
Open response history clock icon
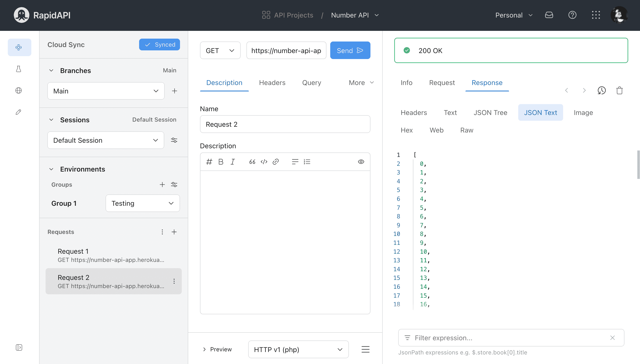click(602, 91)
